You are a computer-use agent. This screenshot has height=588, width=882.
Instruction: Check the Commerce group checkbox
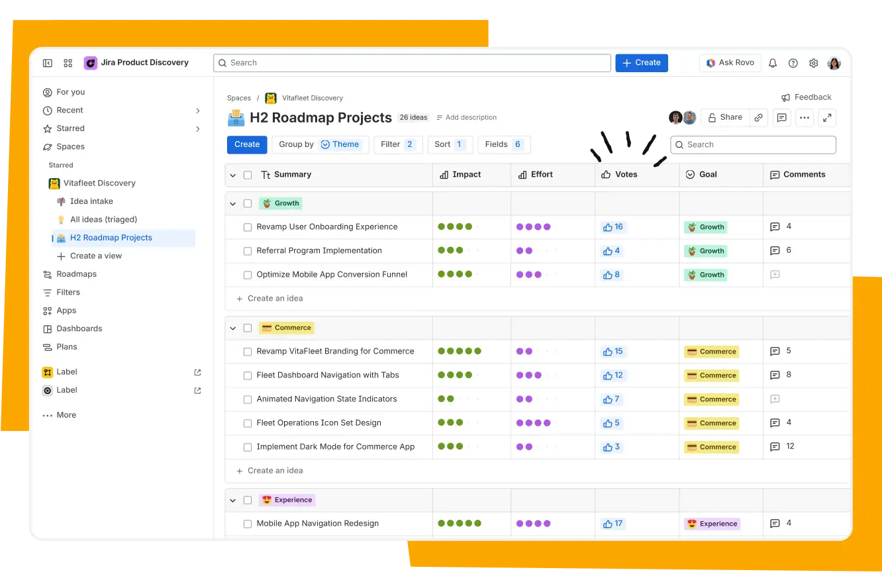click(248, 328)
